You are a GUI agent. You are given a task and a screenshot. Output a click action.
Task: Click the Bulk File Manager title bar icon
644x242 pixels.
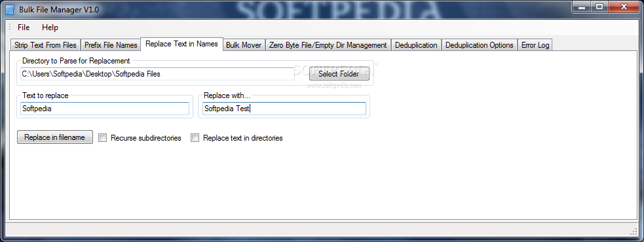pos(10,9)
